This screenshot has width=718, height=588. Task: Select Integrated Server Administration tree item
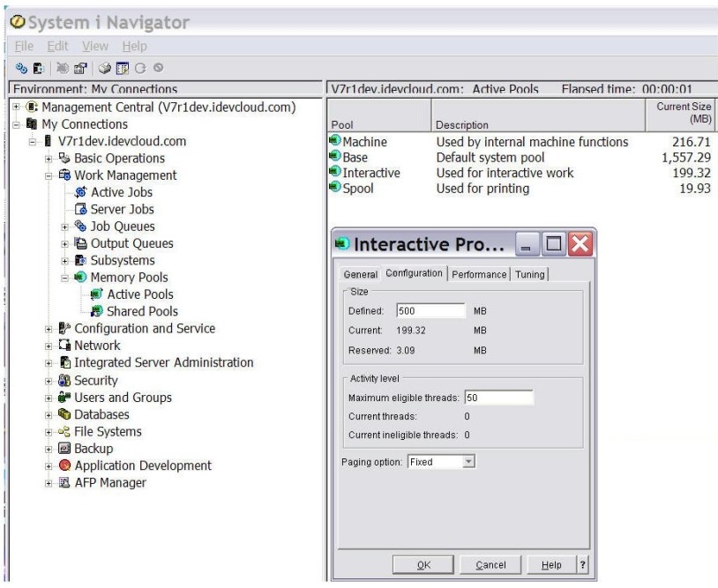coord(163,362)
